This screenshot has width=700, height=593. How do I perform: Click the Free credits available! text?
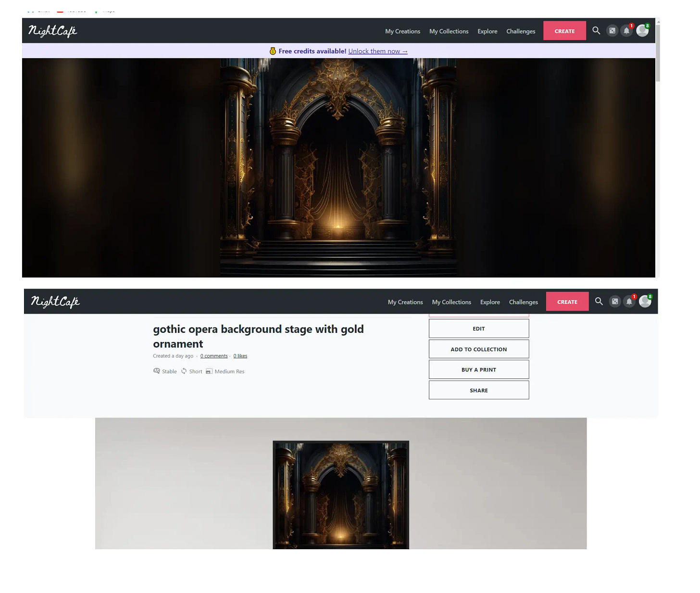point(312,51)
